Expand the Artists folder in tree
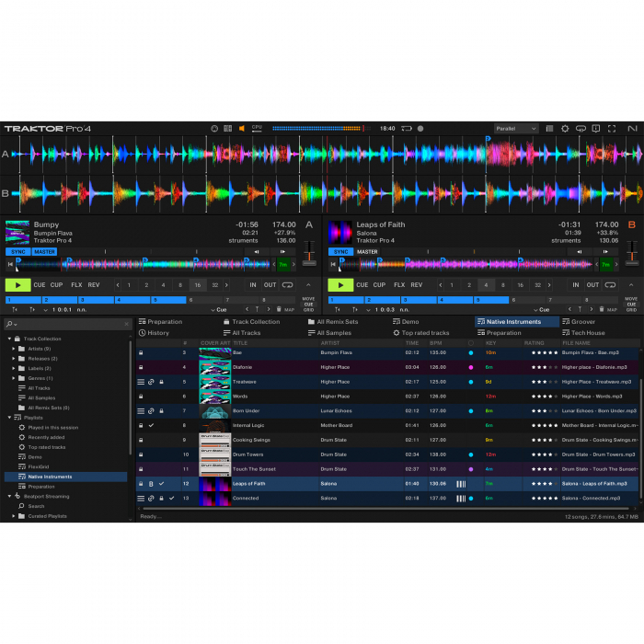The width and height of the screenshot is (644, 644). 13,349
